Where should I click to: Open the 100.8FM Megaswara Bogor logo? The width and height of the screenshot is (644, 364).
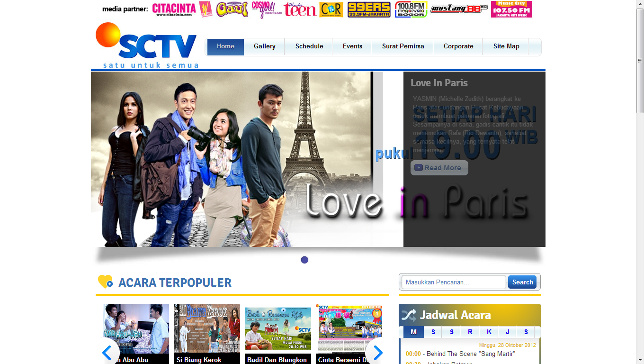click(x=411, y=9)
